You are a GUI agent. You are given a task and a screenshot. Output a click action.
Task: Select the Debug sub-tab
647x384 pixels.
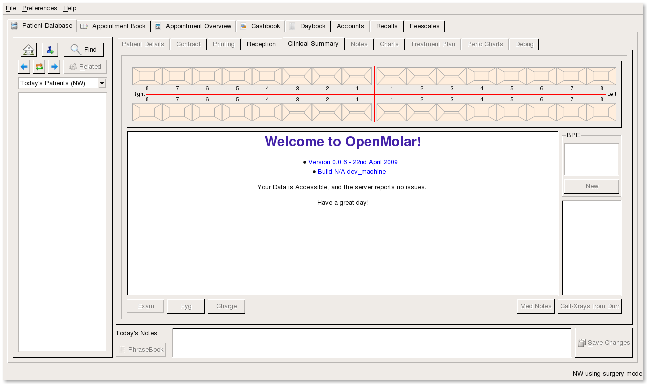tap(524, 44)
